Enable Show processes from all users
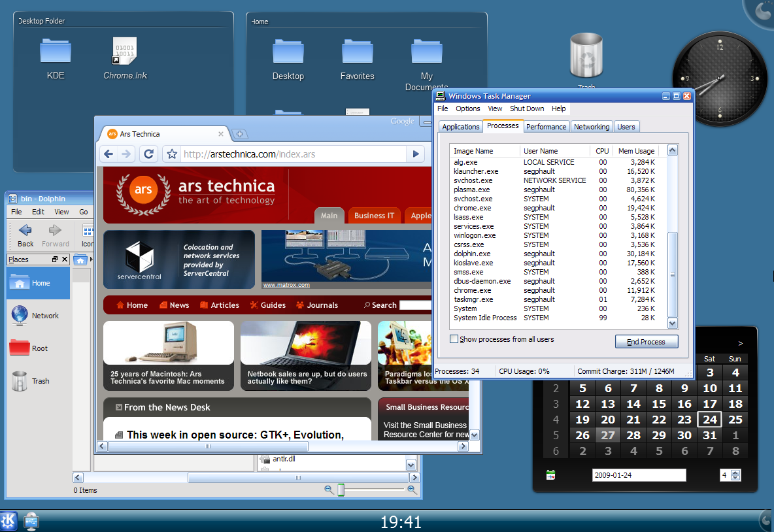Screen dimensions: 774x532 (x=454, y=339)
